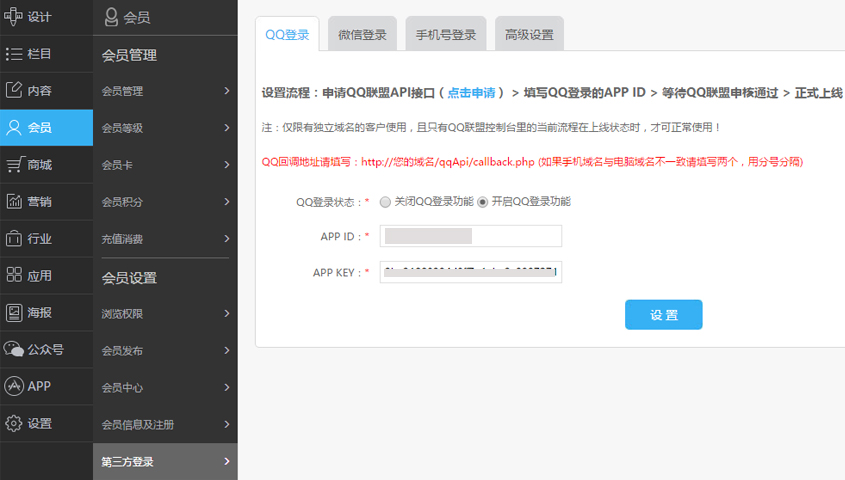
Task: Open the 商城 shopping cart icon
Action: pos(15,164)
